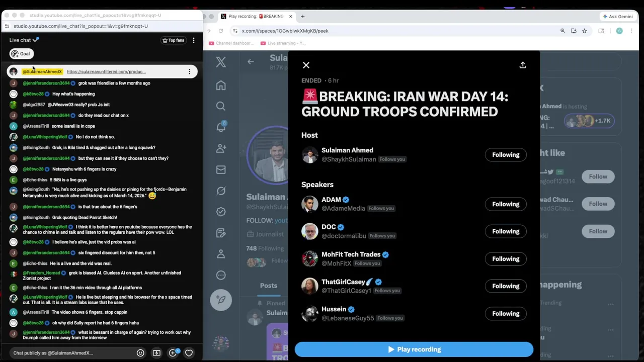Open Notifications bell in X sidebar
This screenshot has height=362, width=644.
click(221, 127)
